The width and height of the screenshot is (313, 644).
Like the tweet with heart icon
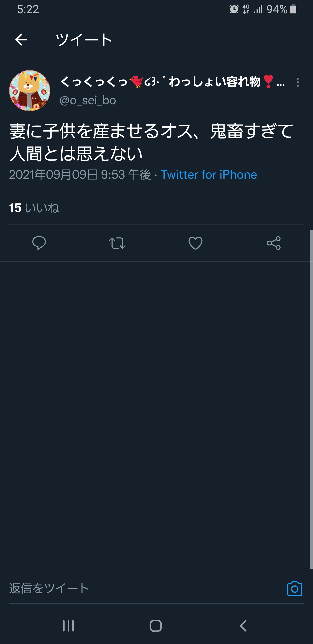(x=195, y=243)
